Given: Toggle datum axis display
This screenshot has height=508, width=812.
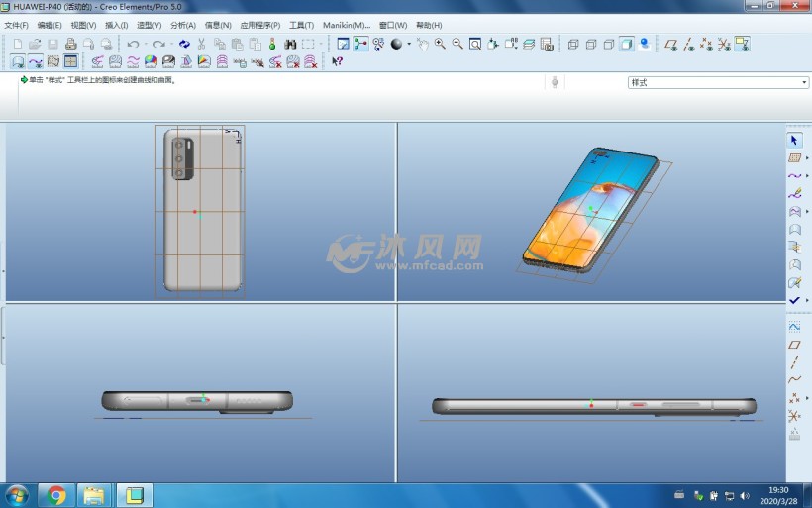Looking at the screenshot, I should tap(689, 44).
